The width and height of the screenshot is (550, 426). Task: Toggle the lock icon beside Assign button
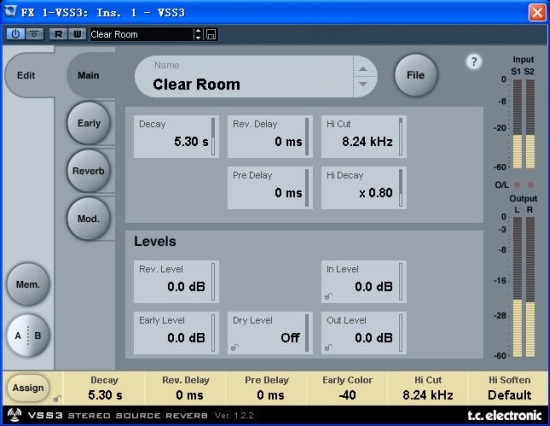(x=57, y=398)
